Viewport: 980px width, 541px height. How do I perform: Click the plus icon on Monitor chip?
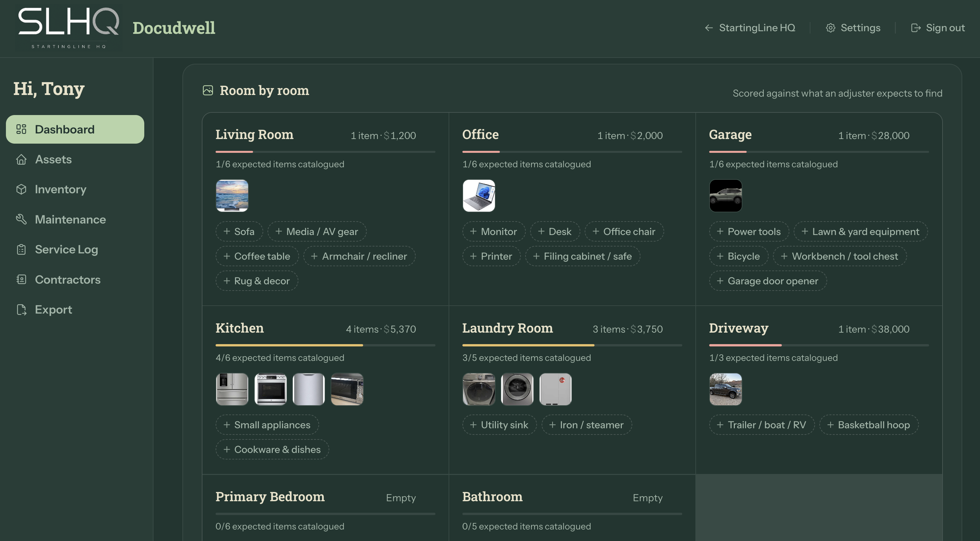coord(473,231)
